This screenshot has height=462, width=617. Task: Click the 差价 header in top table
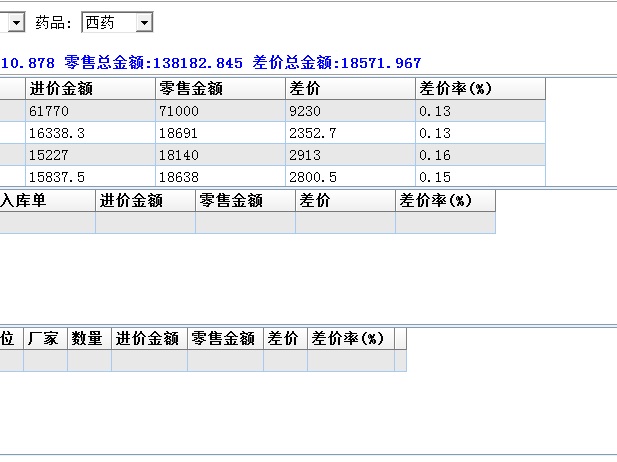point(350,89)
